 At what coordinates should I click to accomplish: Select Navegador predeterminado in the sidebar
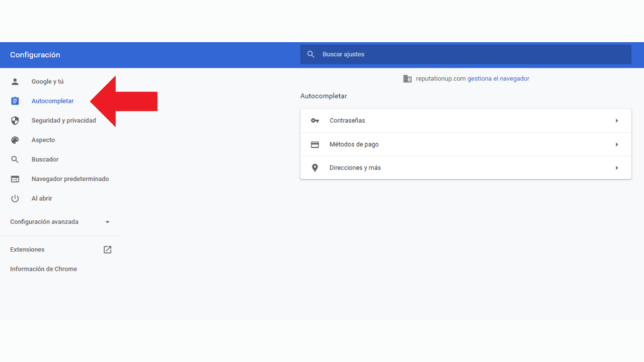(x=70, y=178)
